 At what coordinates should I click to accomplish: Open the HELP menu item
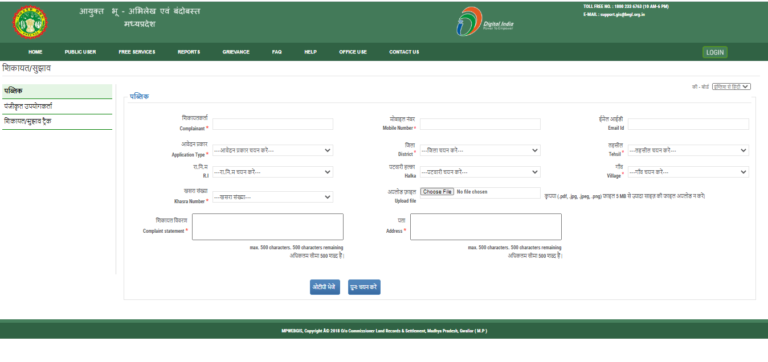(311, 52)
